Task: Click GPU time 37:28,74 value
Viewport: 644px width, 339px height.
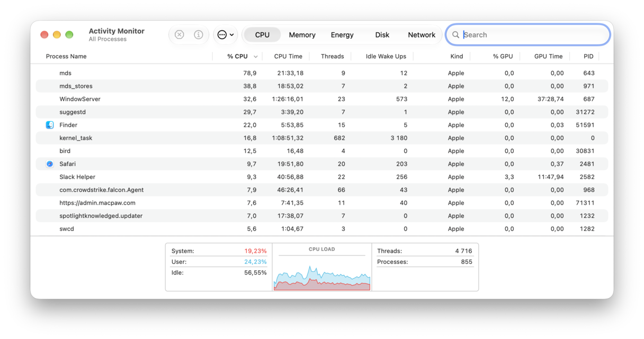Action: point(550,99)
